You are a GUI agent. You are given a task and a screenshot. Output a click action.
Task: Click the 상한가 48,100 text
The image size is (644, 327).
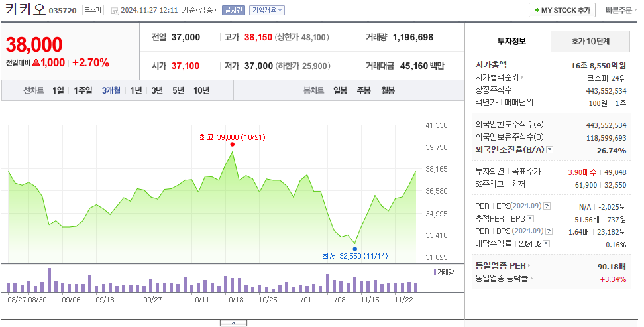click(302, 37)
